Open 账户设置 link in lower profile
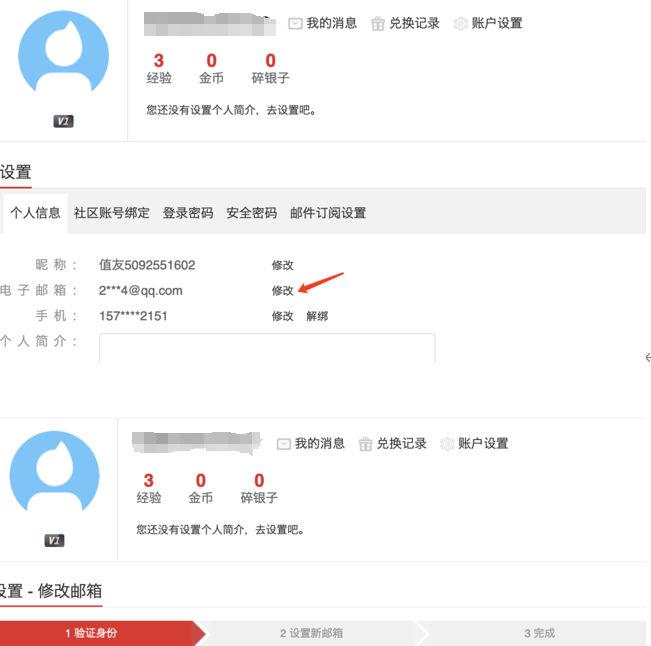 point(483,444)
